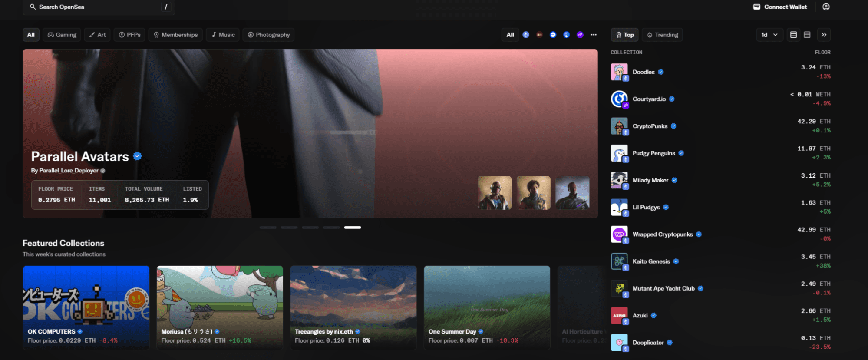Filter by the Base chain icon
The width and height of the screenshot is (868, 360).
click(x=553, y=35)
